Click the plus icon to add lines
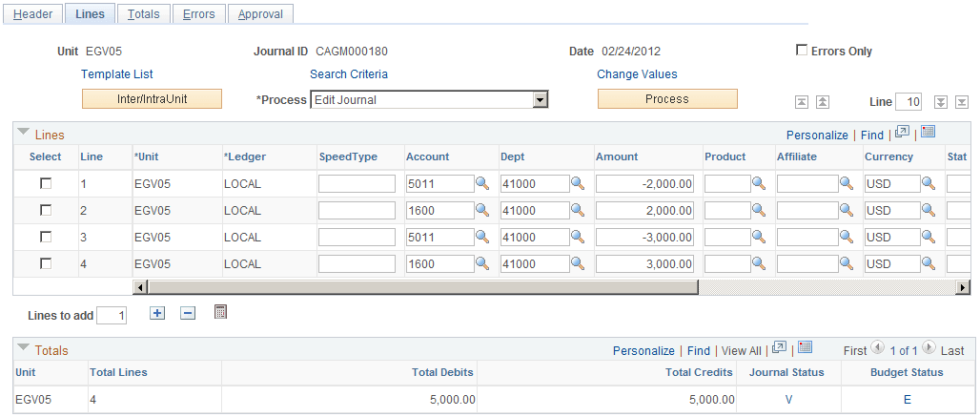The image size is (980, 417). (x=157, y=313)
